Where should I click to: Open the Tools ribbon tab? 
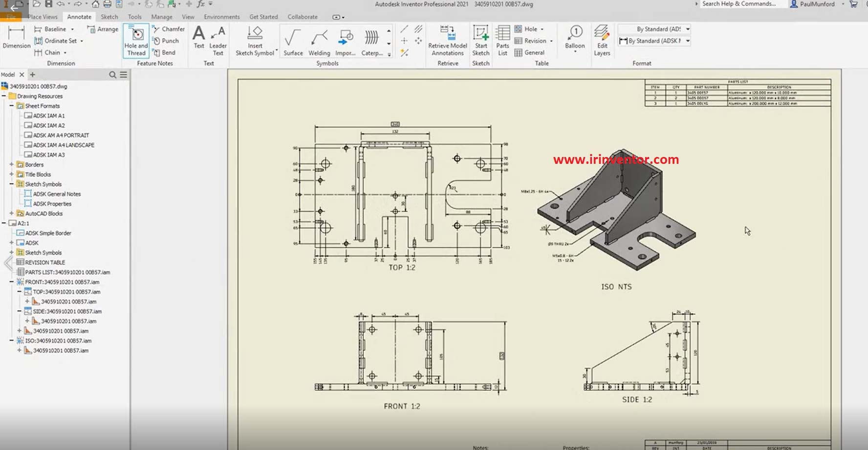[135, 17]
